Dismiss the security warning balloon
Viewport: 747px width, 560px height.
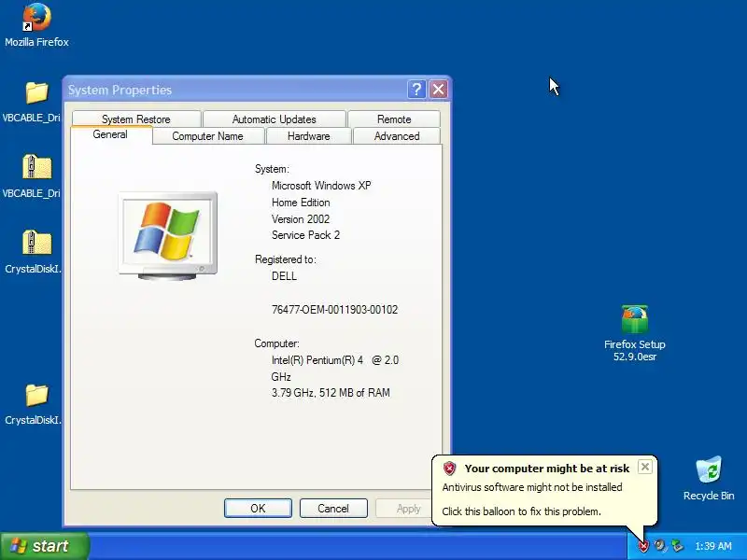tap(645, 467)
